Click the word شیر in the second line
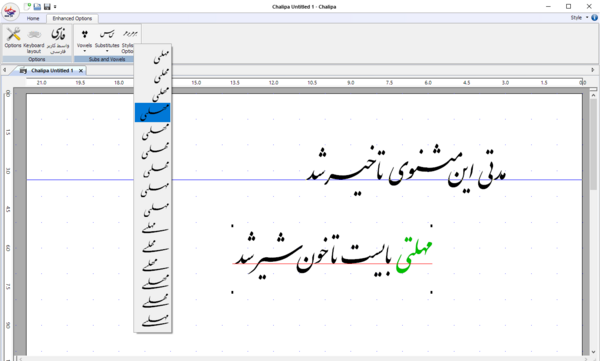This screenshot has height=361, width=600. point(277,255)
